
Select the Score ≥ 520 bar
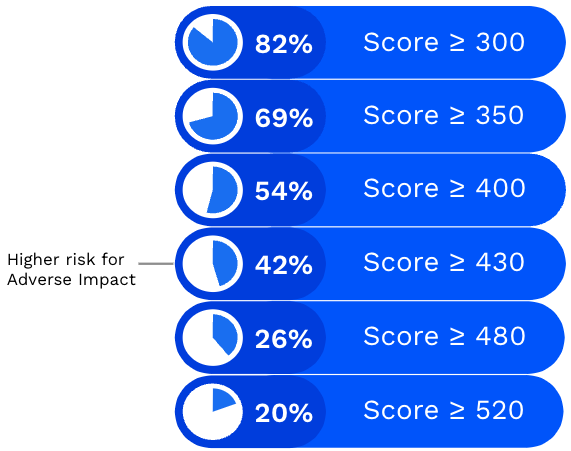click(x=370, y=411)
